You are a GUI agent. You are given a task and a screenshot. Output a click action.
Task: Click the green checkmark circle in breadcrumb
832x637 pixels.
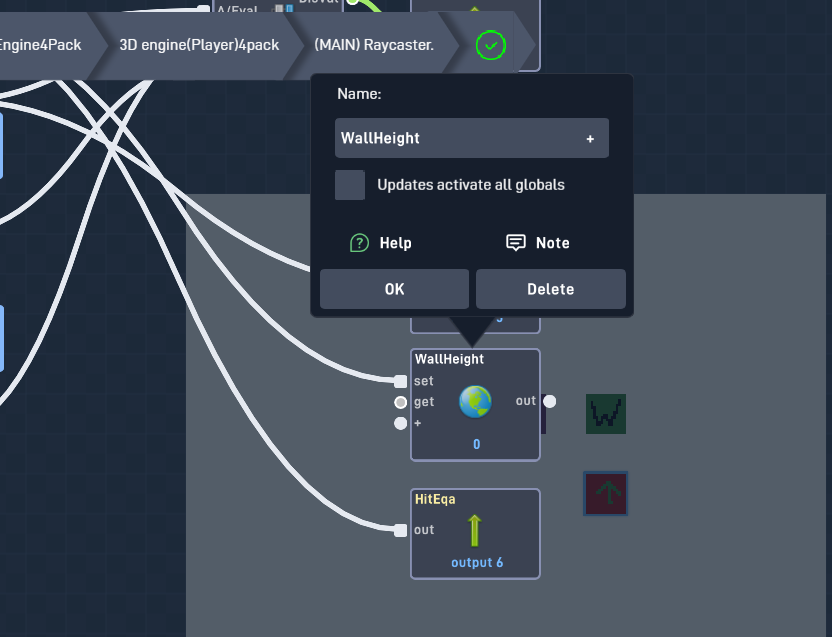point(491,46)
